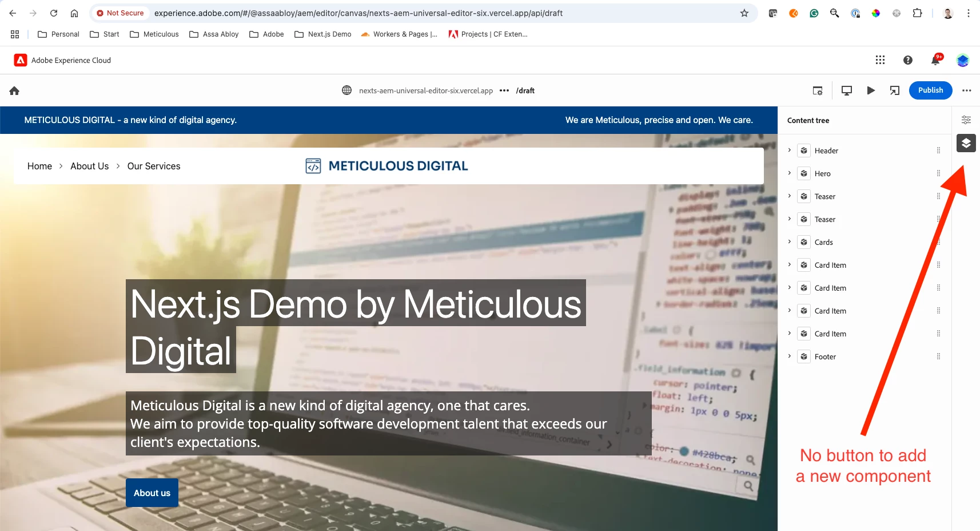Click the browser address bar URL

(x=358, y=13)
